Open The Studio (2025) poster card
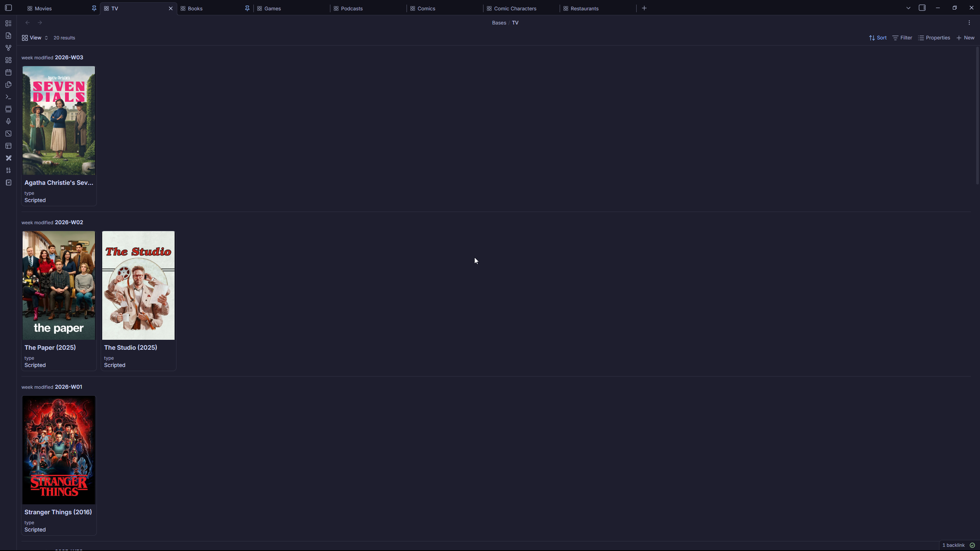Screen dimensions: 980x551 pyautogui.click(x=138, y=285)
